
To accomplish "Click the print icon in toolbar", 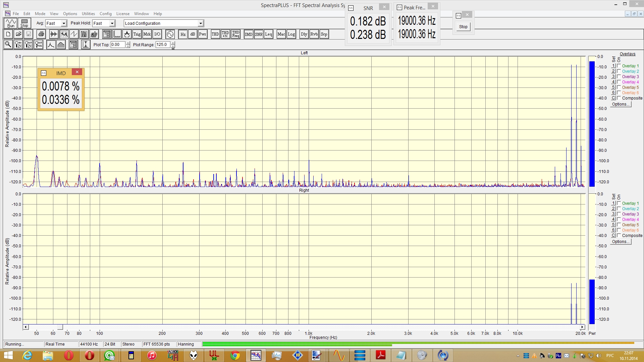I will (41, 34).
